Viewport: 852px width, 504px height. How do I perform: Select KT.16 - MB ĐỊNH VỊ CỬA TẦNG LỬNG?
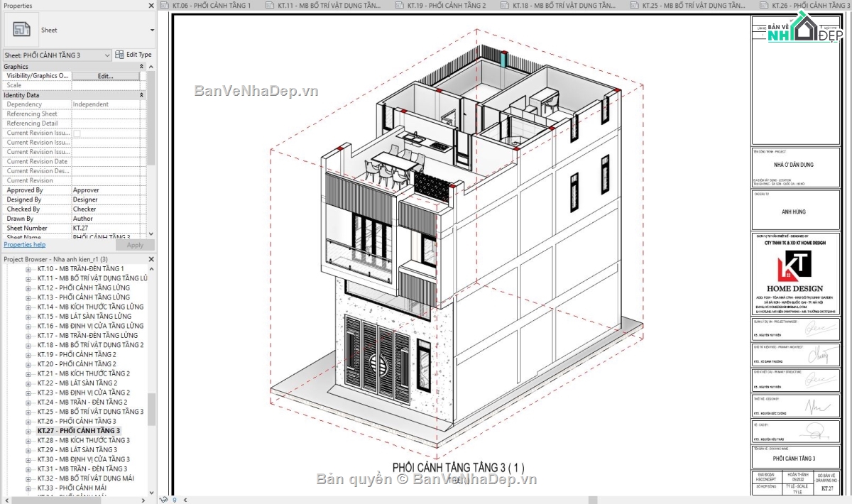tap(90, 326)
